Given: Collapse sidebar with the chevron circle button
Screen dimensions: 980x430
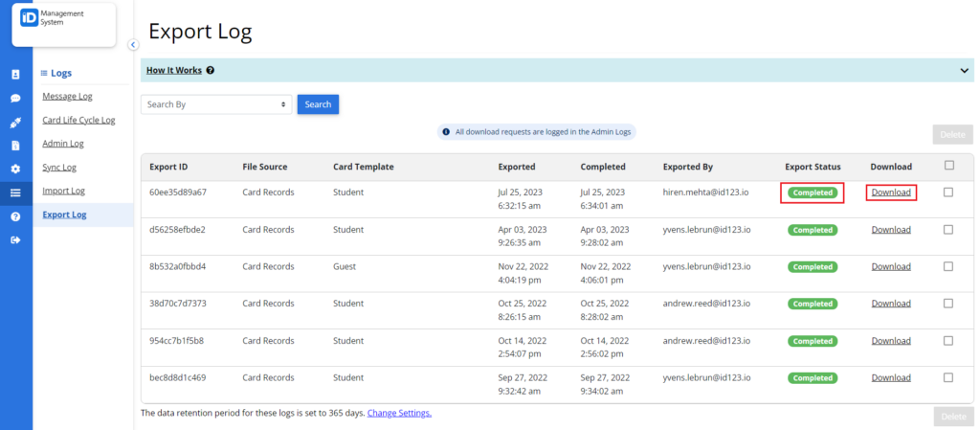Looking at the screenshot, I should 132,44.
